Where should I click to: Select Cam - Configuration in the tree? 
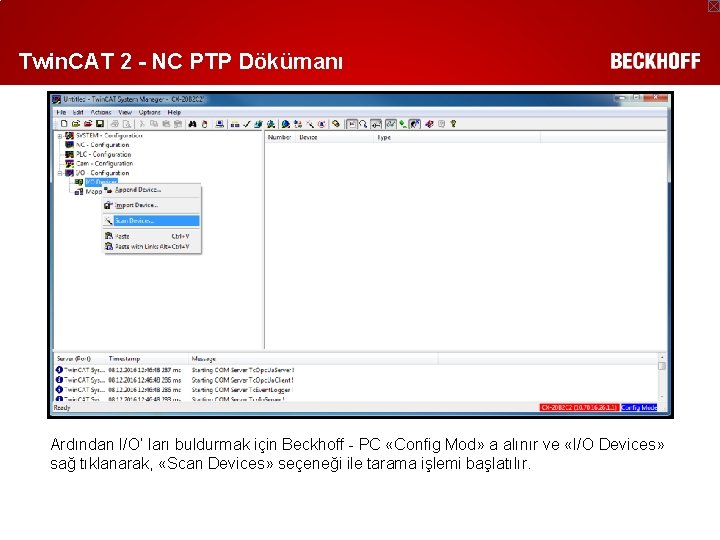click(x=104, y=163)
